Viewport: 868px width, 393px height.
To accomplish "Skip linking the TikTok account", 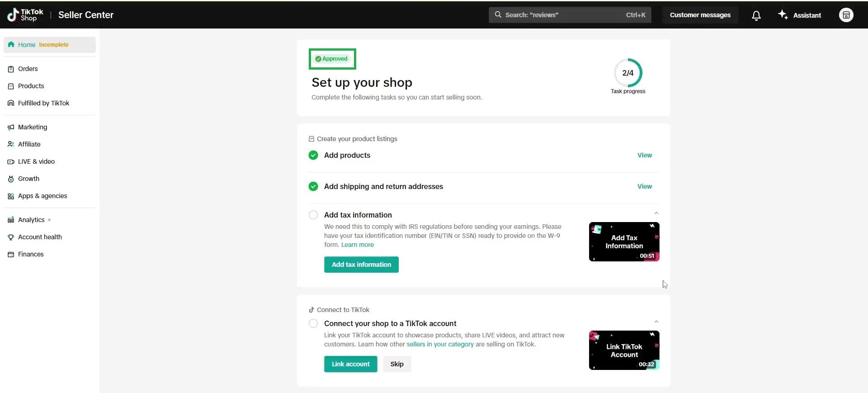I will (x=397, y=364).
